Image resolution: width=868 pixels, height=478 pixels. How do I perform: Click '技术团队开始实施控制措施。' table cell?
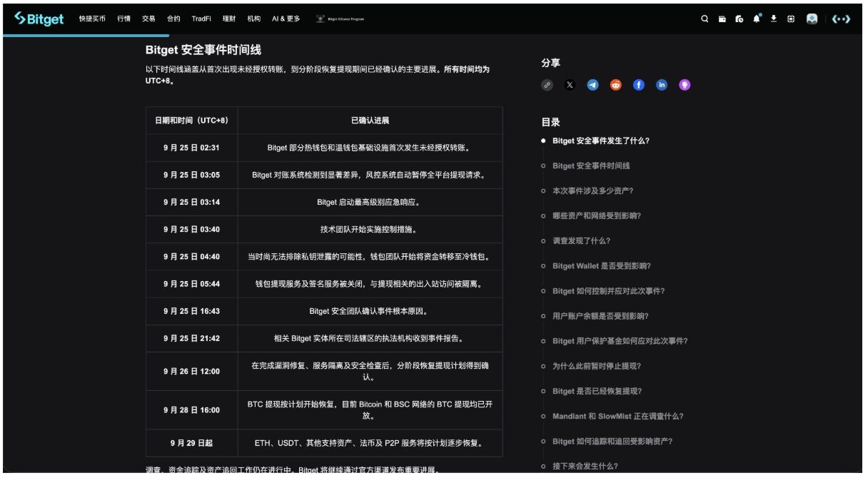coord(370,229)
